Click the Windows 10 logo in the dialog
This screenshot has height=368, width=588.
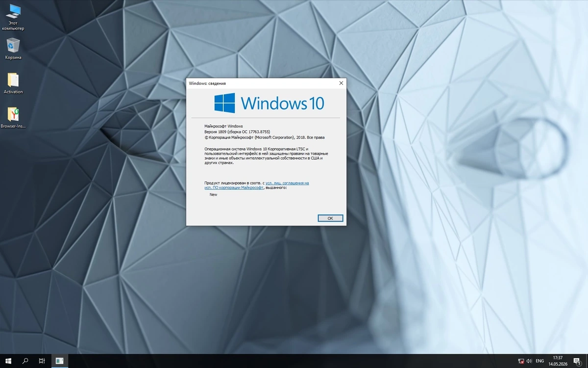[269, 103]
